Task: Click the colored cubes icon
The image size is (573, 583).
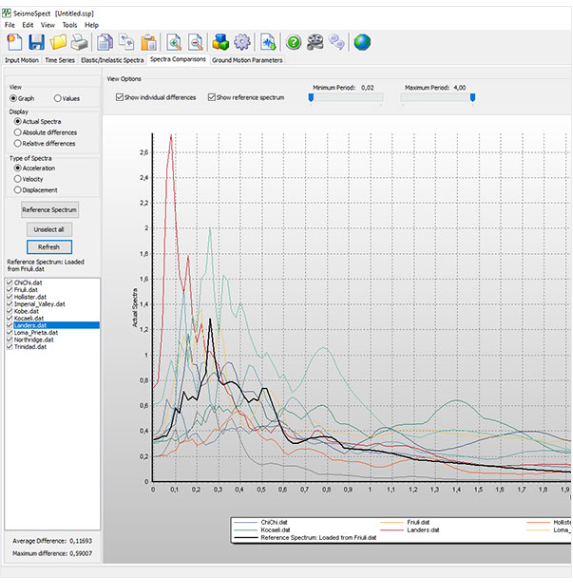Action: 220,42
